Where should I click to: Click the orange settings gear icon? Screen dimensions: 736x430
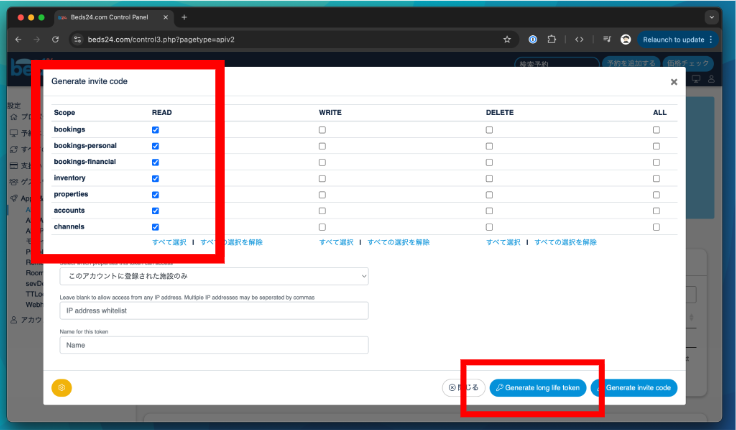62,388
